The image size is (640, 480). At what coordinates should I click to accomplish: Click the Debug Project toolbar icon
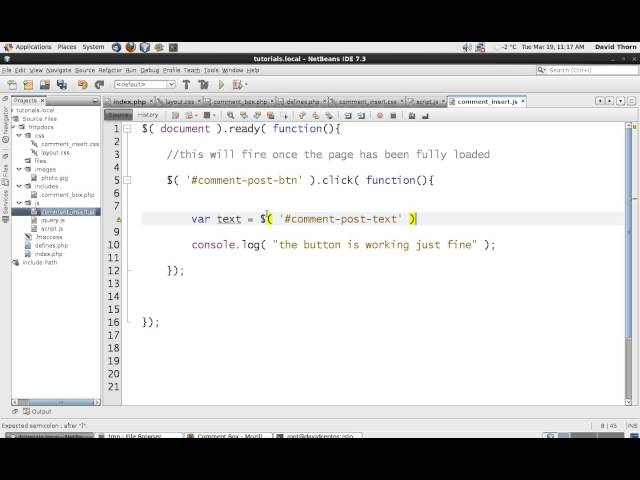click(237, 85)
